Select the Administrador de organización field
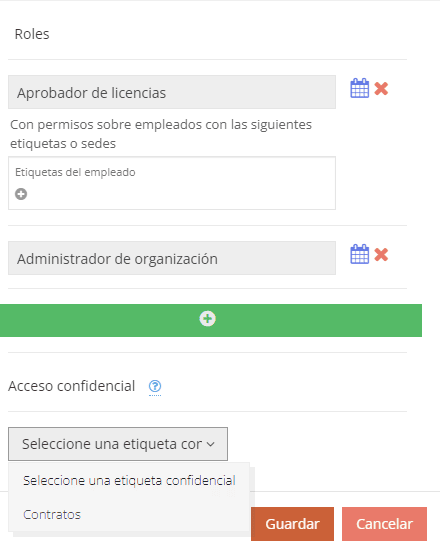The height and width of the screenshot is (541, 440). pos(172,258)
